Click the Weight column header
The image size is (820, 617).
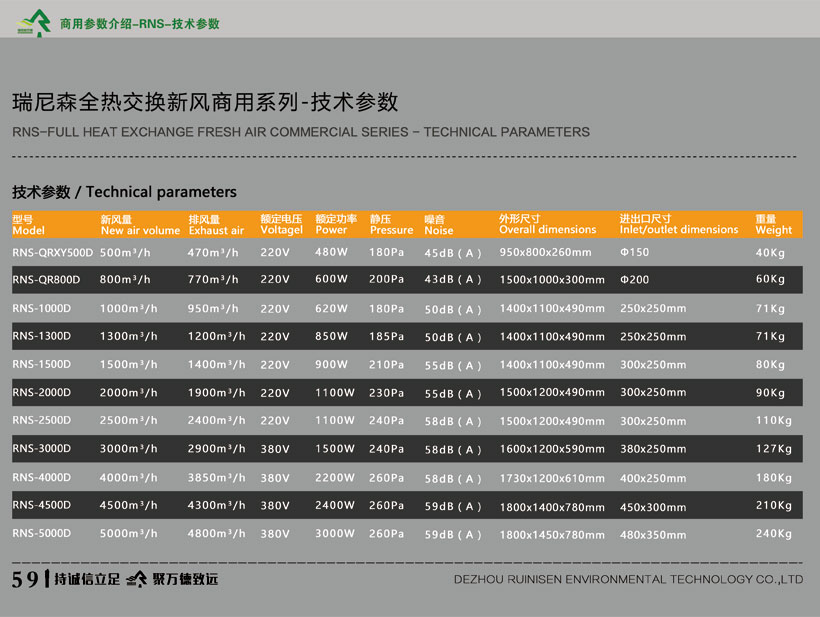(773, 224)
